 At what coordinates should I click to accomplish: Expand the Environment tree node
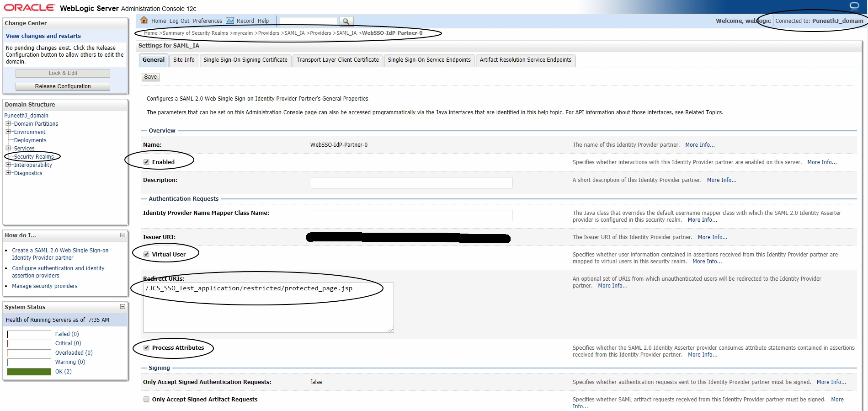pos(8,132)
